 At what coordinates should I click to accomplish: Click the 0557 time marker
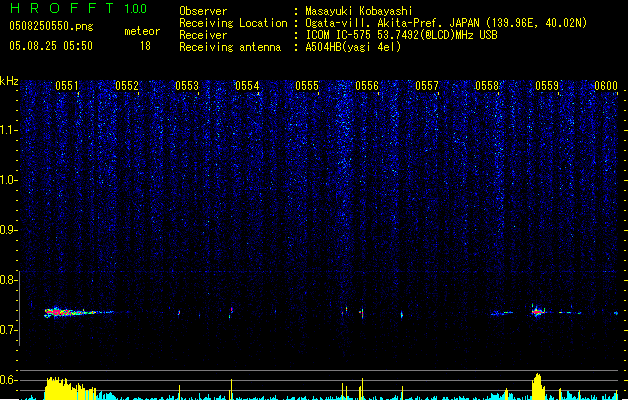(x=427, y=86)
